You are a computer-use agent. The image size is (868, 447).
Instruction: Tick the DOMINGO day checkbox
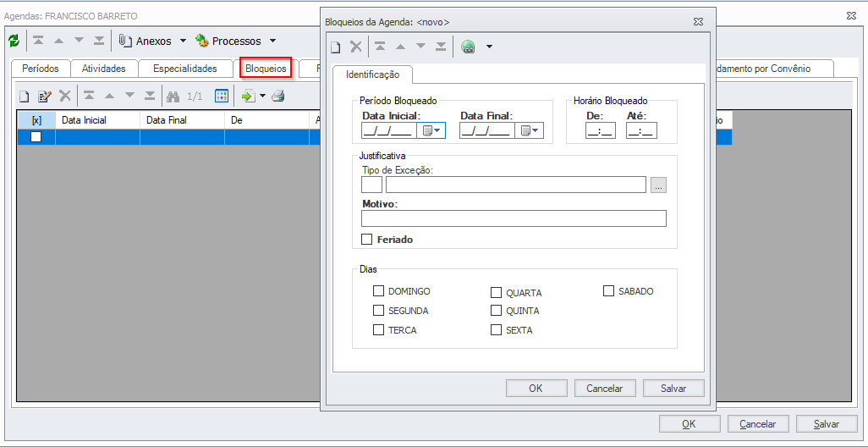pyautogui.click(x=379, y=290)
